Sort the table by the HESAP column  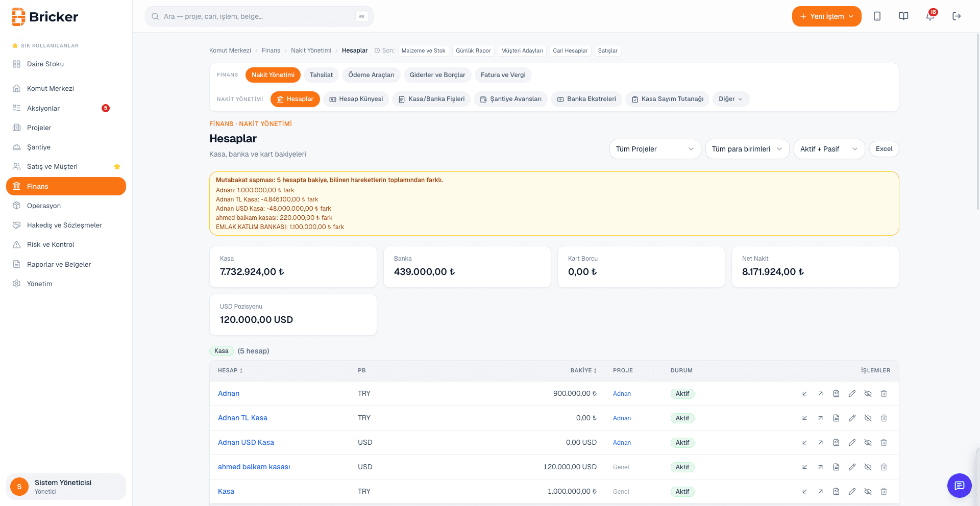[230, 371]
